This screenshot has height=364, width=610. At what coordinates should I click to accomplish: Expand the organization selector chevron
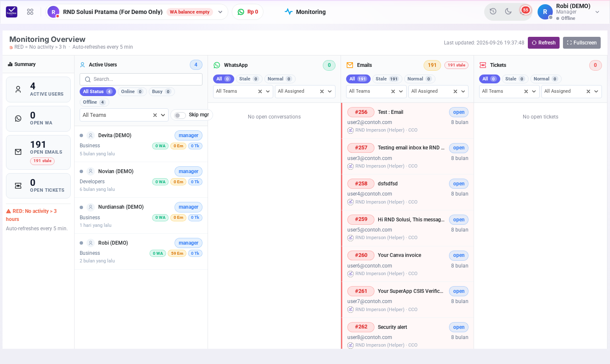(220, 12)
